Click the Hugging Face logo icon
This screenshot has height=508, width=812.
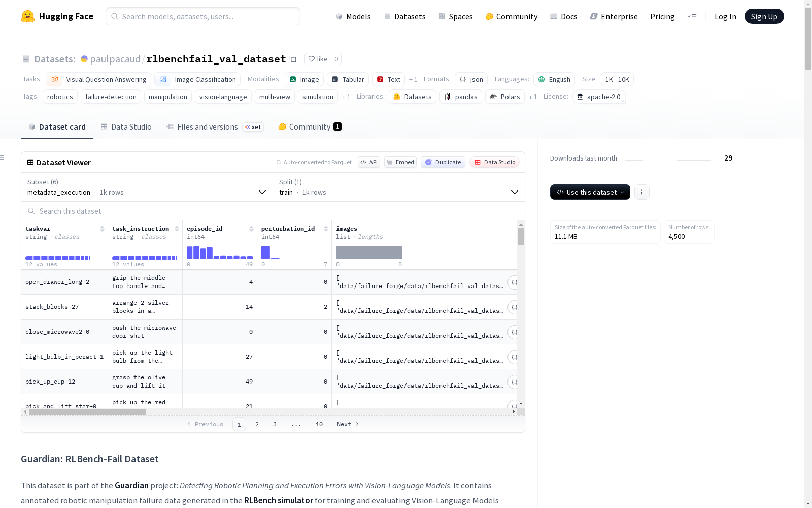coord(28,16)
